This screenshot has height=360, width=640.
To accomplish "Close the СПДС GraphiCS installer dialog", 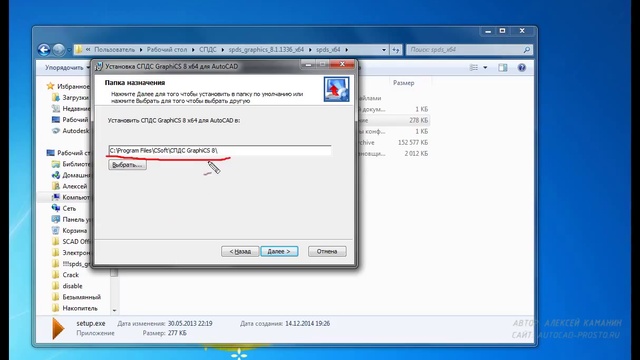I will (342, 64).
